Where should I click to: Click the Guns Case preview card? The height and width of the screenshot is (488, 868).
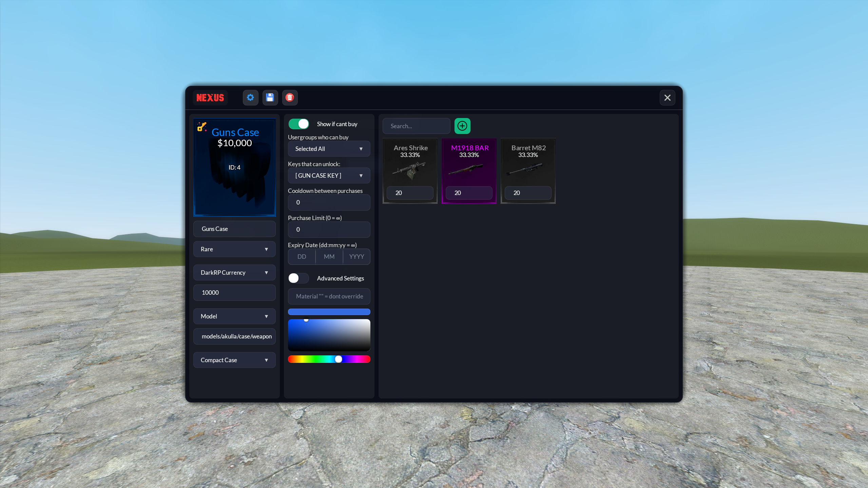[x=234, y=167]
